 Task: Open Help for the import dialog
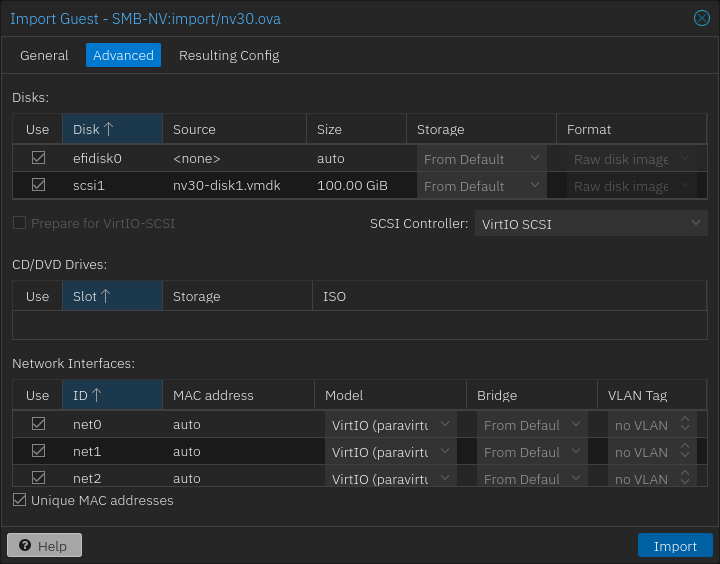44,546
